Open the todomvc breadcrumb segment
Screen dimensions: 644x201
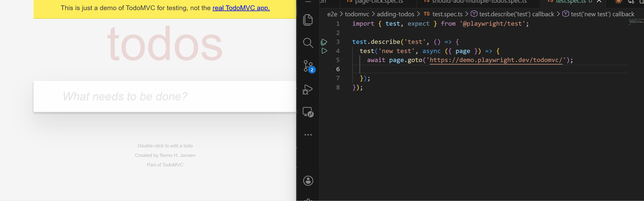pyautogui.click(x=357, y=14)
